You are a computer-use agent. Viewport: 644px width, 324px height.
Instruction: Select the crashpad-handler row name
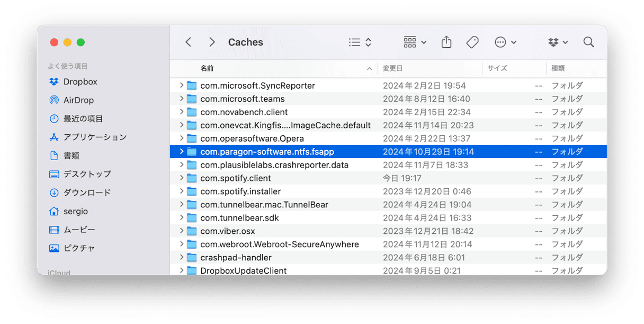(236, 258)
